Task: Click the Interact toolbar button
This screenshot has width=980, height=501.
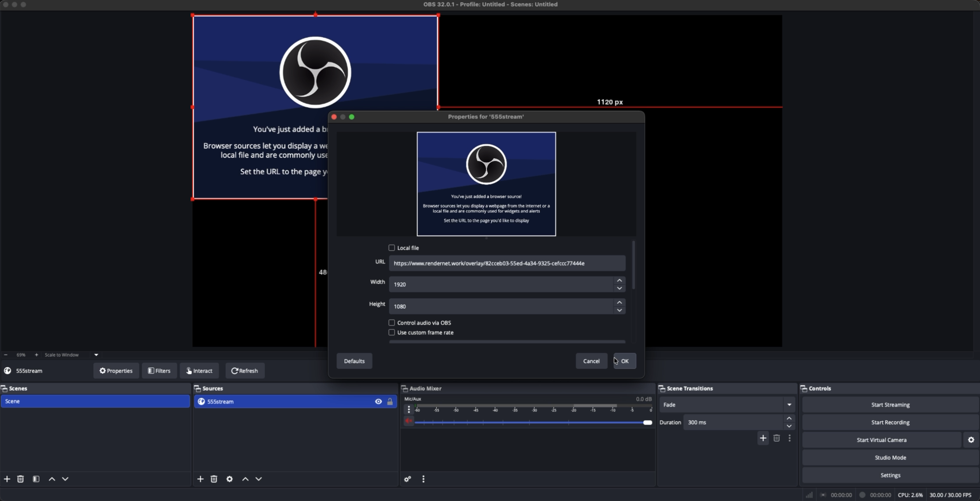Action: click(x=199, y=371)
